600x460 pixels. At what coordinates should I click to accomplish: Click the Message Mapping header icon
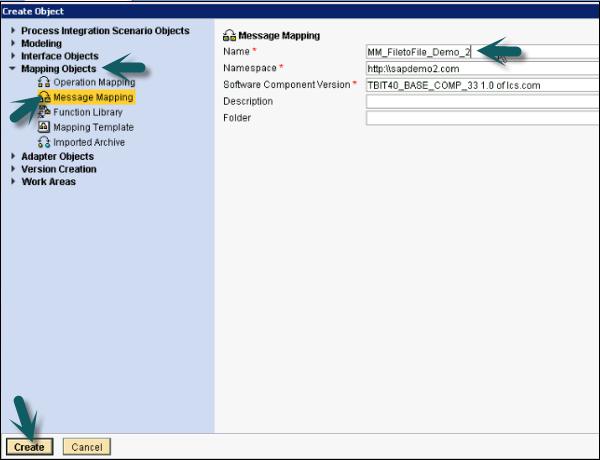229,36
